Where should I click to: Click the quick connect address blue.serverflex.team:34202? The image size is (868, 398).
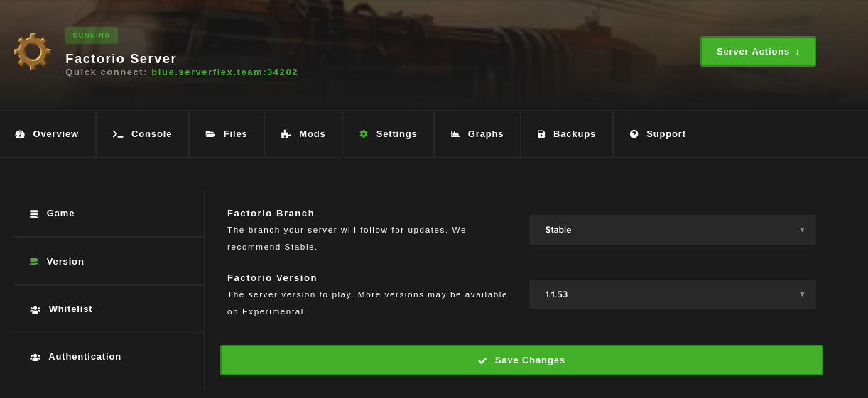tap(224, 72)
